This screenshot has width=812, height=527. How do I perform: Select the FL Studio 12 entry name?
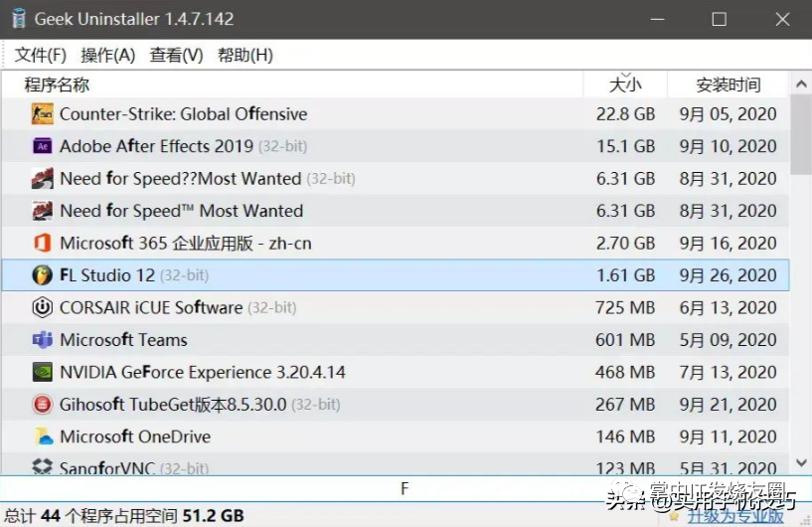point(107,275)
